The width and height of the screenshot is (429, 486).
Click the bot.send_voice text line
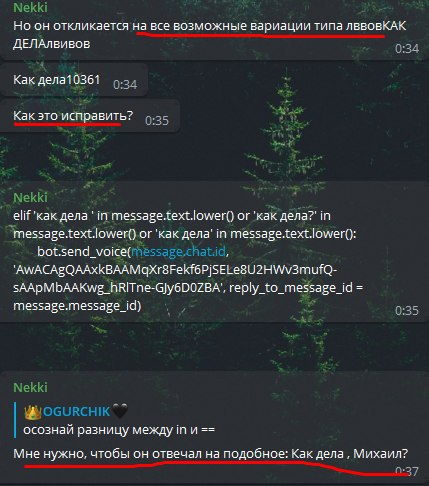(x=133, y=251)
